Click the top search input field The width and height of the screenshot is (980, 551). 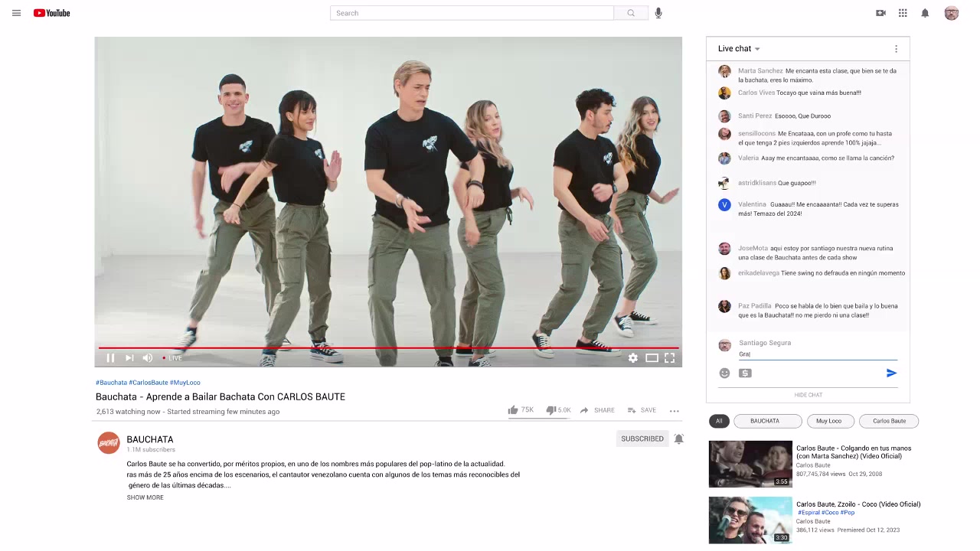[472, 13]
